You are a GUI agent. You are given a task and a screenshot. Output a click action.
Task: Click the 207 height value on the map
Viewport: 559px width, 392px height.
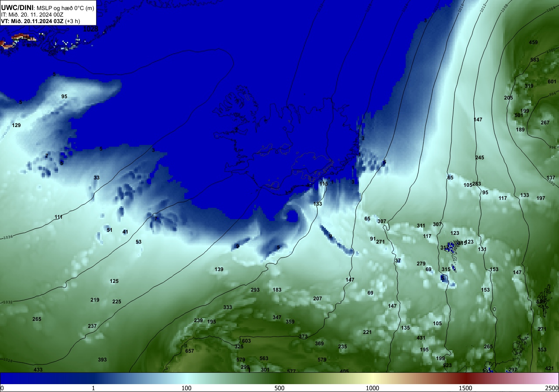317,299
